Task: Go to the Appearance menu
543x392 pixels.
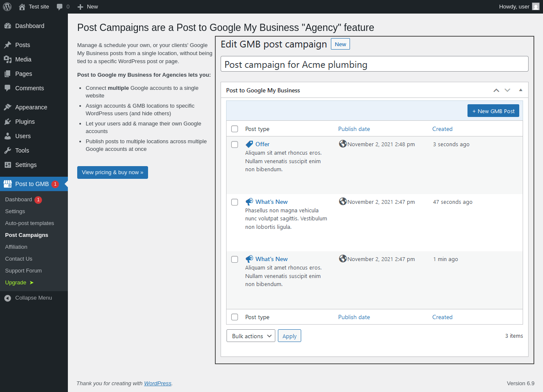Action: 31,107
